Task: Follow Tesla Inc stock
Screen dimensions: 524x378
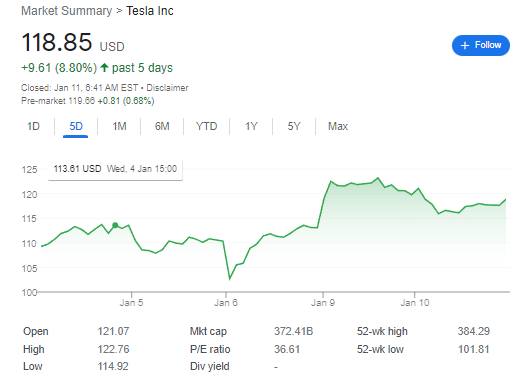Action: 481,45
